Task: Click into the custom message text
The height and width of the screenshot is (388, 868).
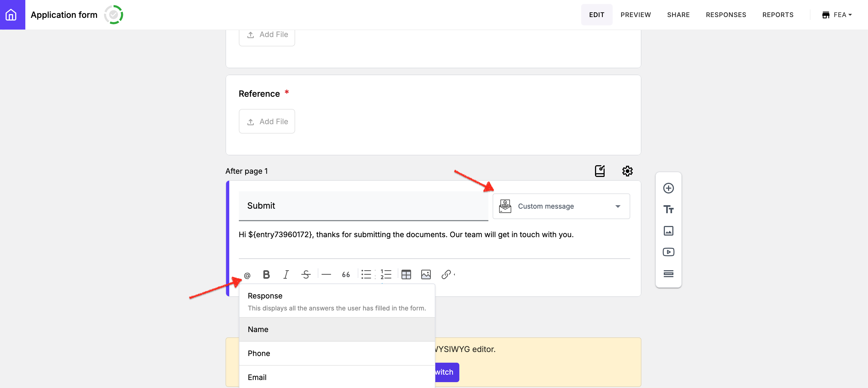Action: (x=406, y=235)
